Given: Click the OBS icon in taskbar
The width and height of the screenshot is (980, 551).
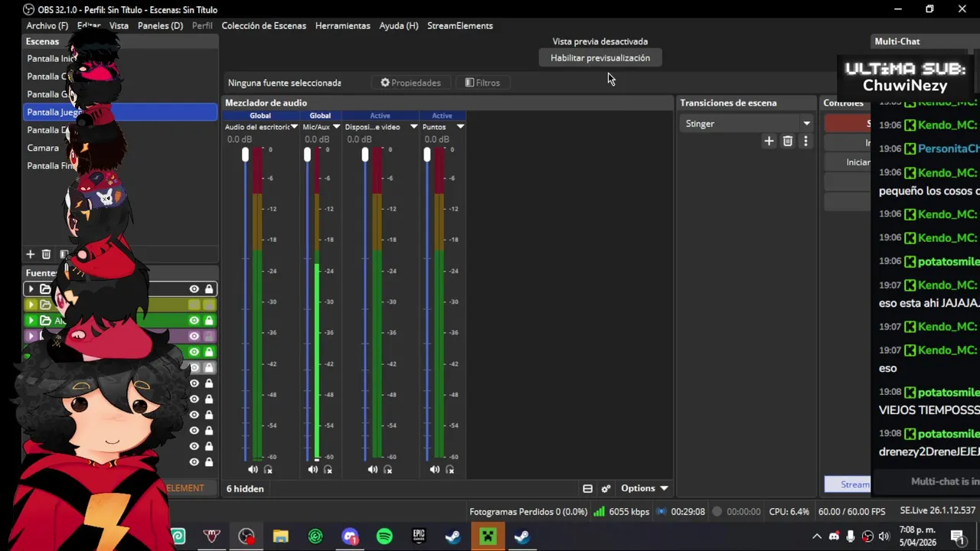Looking at the screenshot, I should coord(247,536).
